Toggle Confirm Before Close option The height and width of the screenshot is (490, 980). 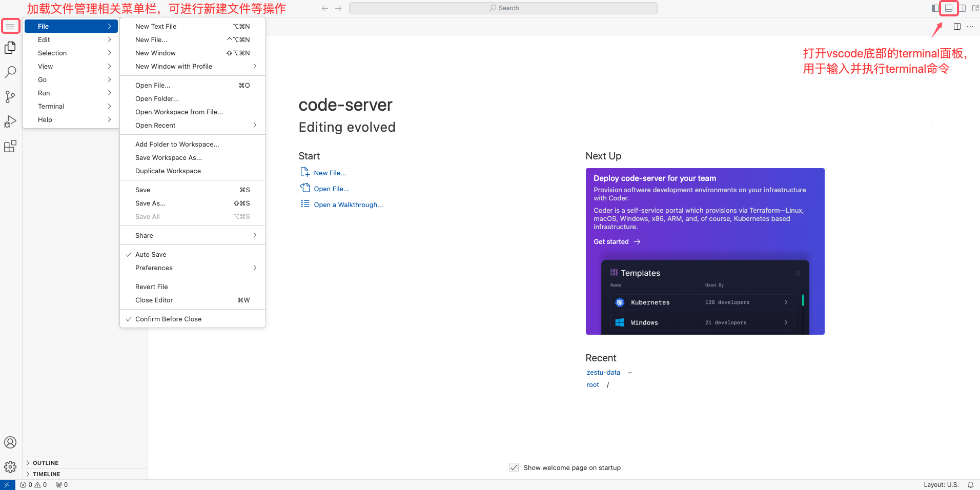(x=168, y=319)
